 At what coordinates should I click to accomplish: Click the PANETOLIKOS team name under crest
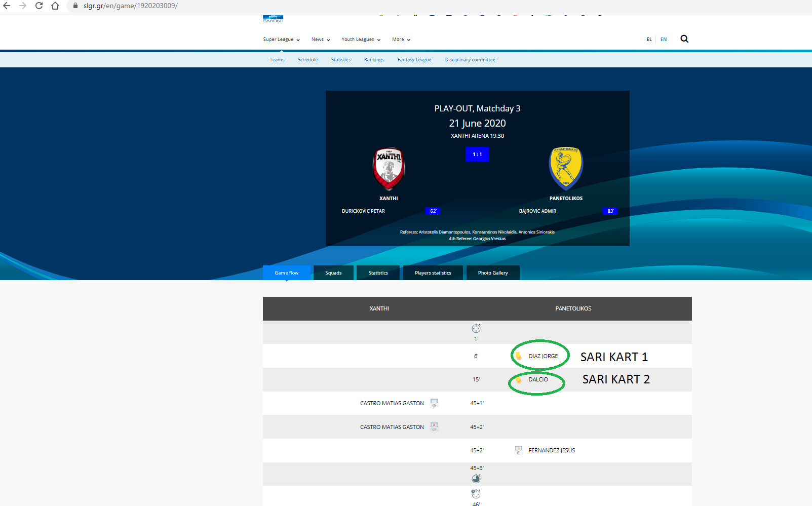(x=566, y=199)
